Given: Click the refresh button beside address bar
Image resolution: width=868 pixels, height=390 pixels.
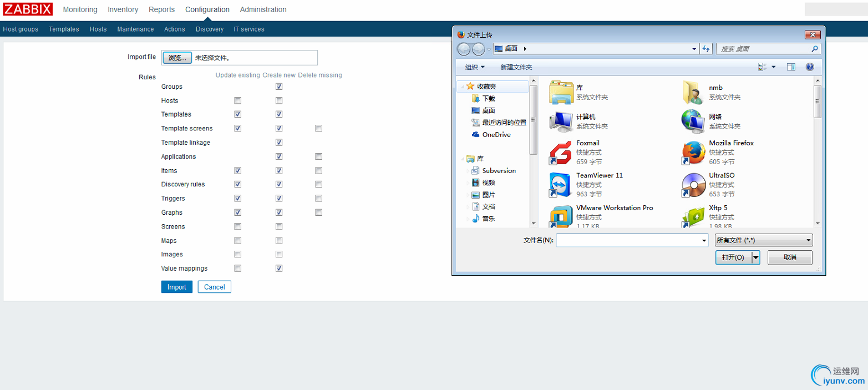Looking at the screenshot, I should [x=706, y=49].
